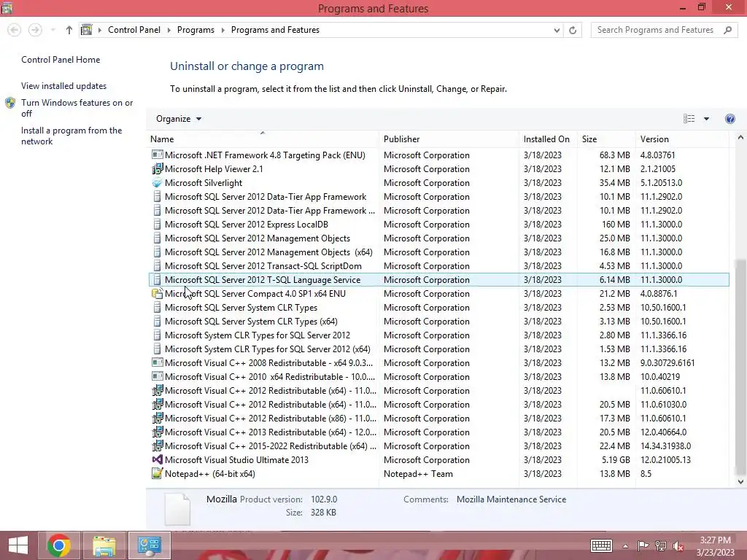Click the scroll up arrow of the program list
The image size is (747, 560).
pos(740,138)
